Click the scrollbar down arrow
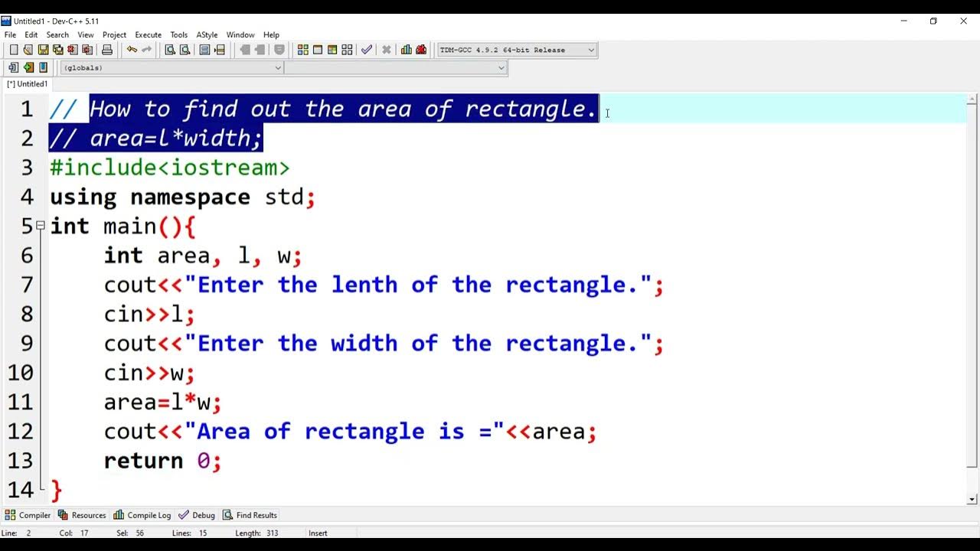 click(972, 500)
